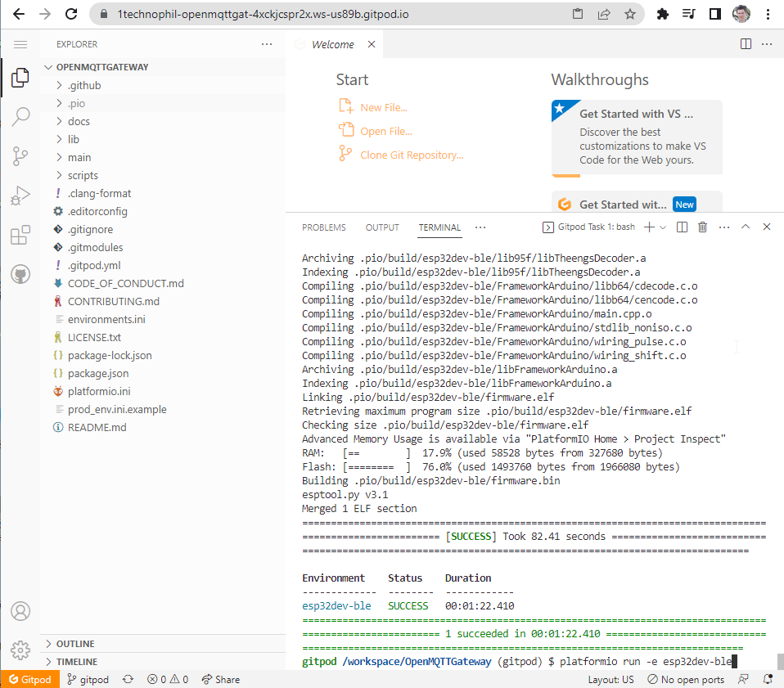The height and width of the screenshot is (688, 784).
Task: Toggle the hamburger application menu
Action: [20, 44]
